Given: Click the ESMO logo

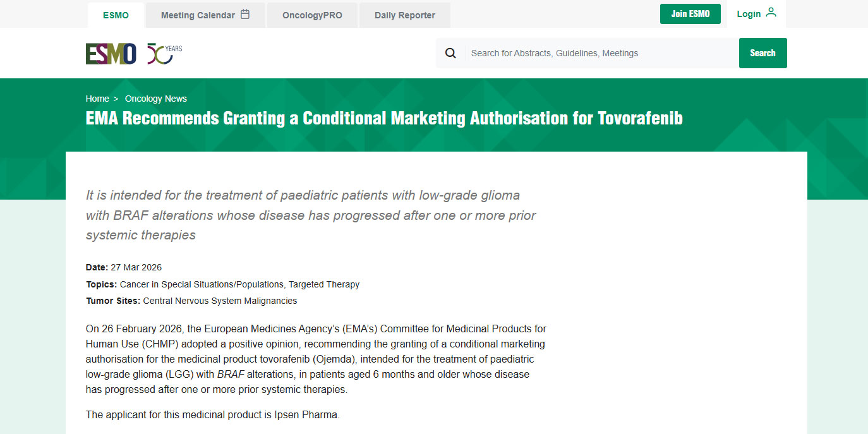Looking at the screenshot, I should pos(111,54).
